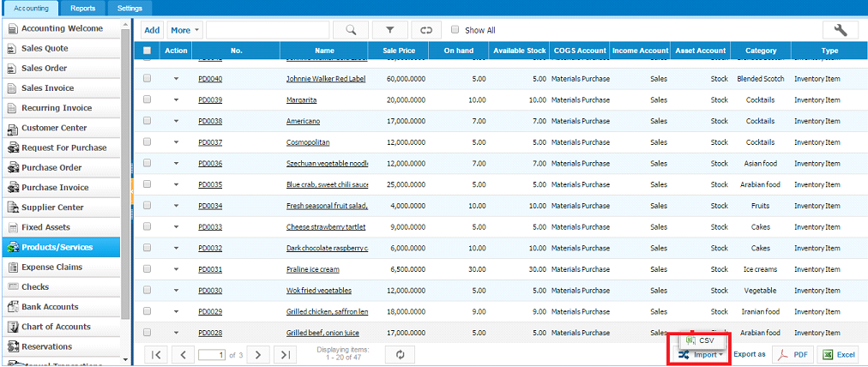The width and height of the screenshot is (868, 367).
Task: Open Americano product name link
Action: tap(303, 121)
